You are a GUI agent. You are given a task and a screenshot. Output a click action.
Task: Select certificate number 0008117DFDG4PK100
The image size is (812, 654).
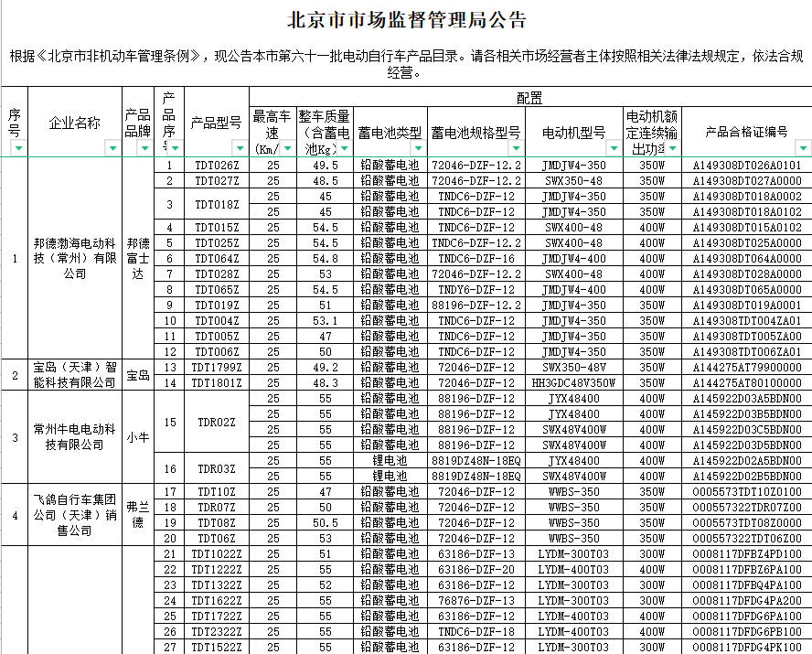click(x=747, y=647)
